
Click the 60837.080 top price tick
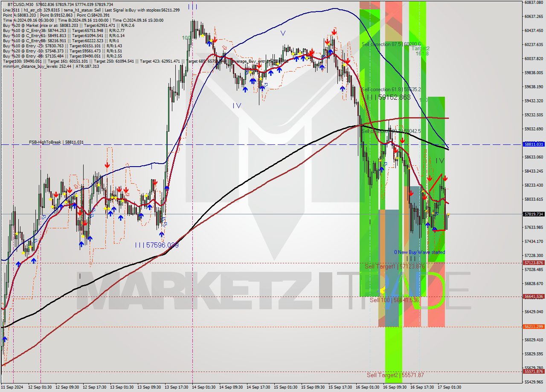(x=534, y=2)
